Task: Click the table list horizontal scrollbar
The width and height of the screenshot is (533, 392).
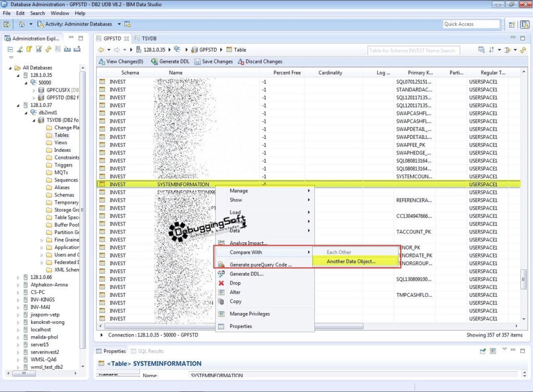Action: pos(234,326)
